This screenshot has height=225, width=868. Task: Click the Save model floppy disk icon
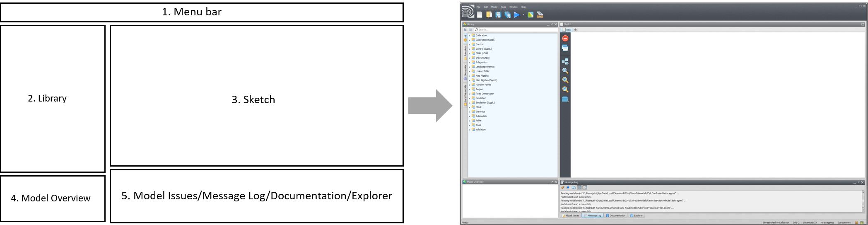click(x=498, y=15)
